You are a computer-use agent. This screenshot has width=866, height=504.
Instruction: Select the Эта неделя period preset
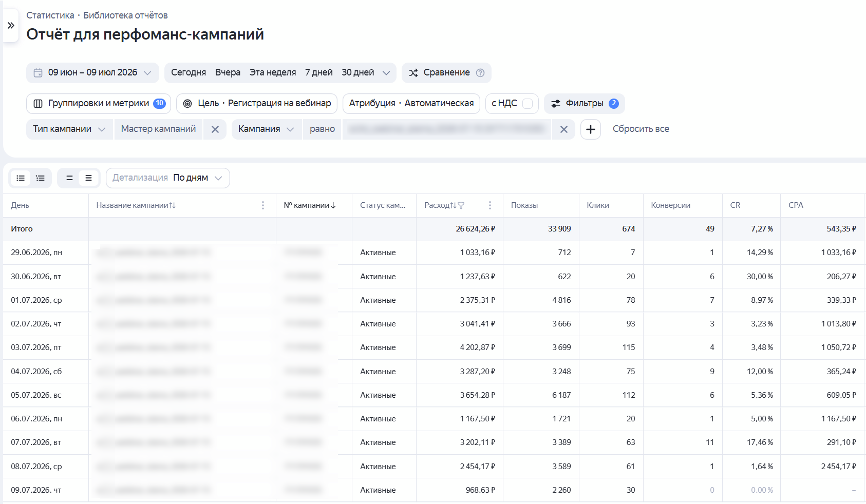(273, 72)
